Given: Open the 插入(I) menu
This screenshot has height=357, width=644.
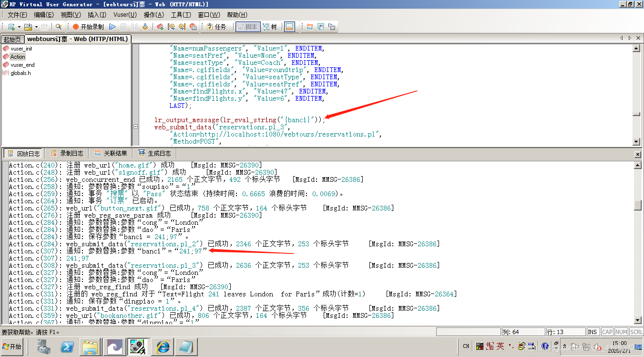Looking at the screenshot, I should click(97, 15).
